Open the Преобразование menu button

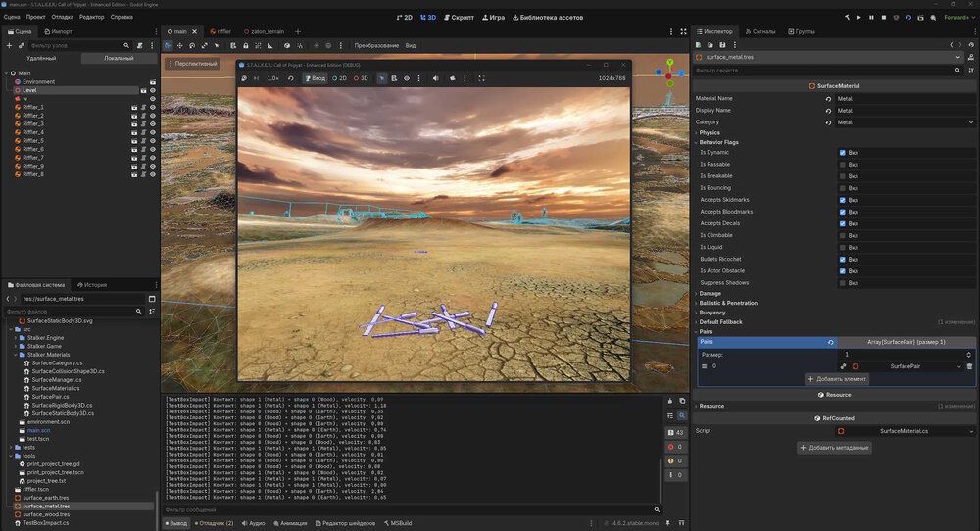(376, 46)
